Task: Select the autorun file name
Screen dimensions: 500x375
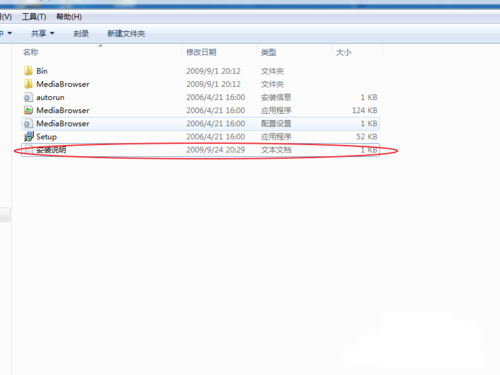Action: tap(50, 97)
